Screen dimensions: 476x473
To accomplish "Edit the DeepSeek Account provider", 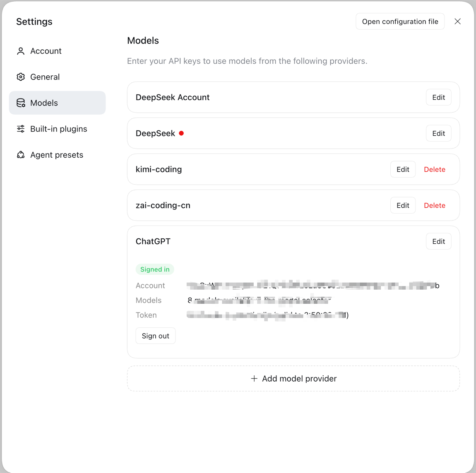I will 438,97.
